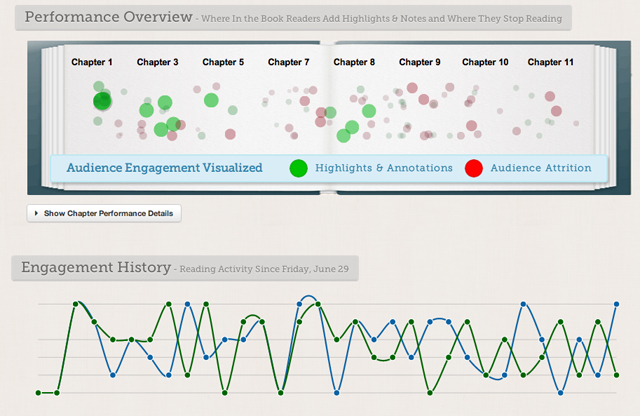Click the Audience Attrition legend text
Image resolution: width=640 pixels, height=416 pixels.
[541, 168]
